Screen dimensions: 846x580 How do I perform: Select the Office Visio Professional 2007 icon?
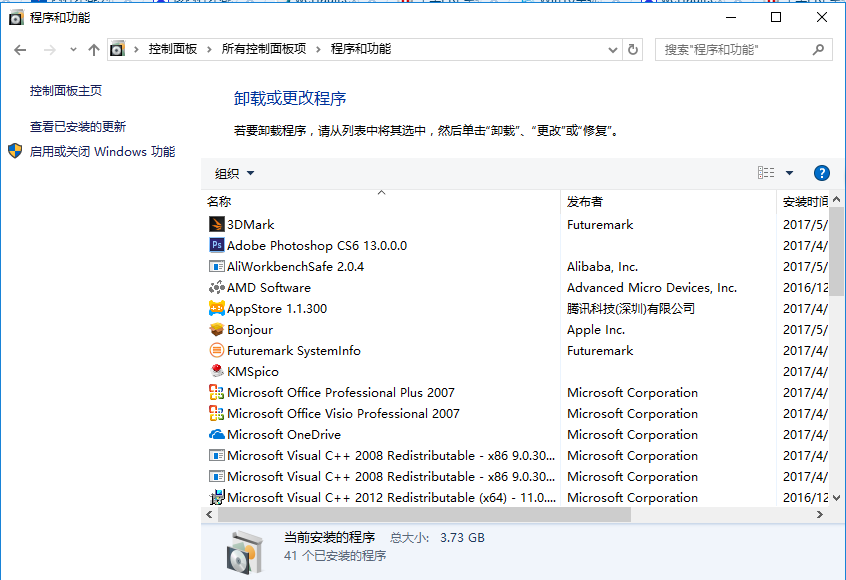(x=216, y=413)
